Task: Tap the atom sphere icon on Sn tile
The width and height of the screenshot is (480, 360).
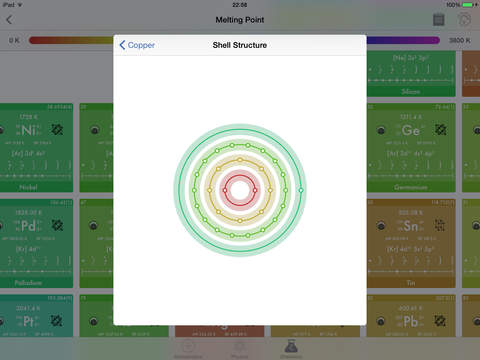Action: point(381,226)
